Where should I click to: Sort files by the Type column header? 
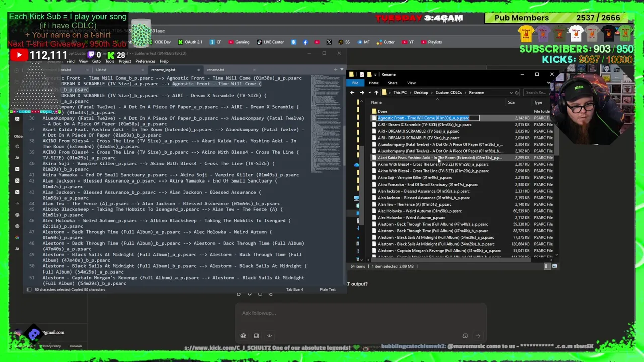tap(538, 103)
